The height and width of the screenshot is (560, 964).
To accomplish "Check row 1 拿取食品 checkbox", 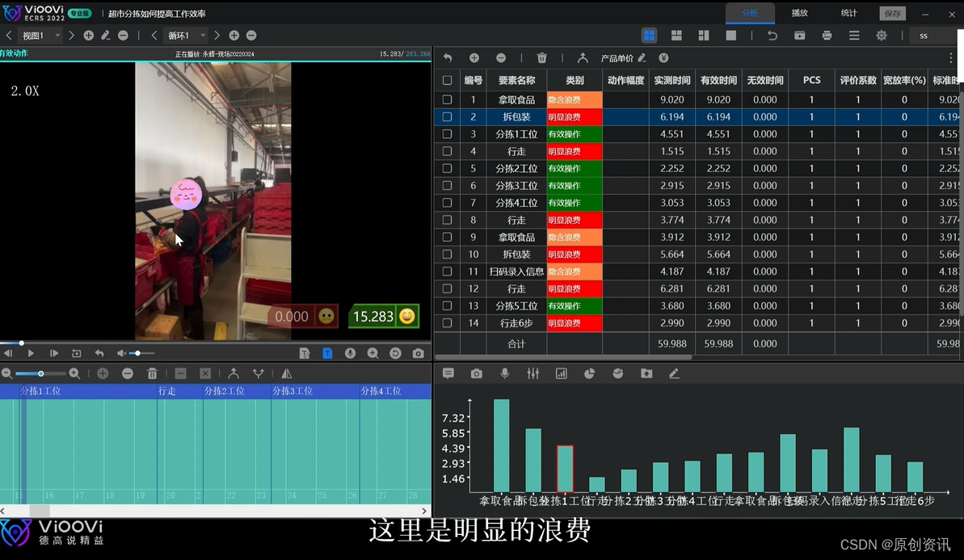I will [448, 99].
